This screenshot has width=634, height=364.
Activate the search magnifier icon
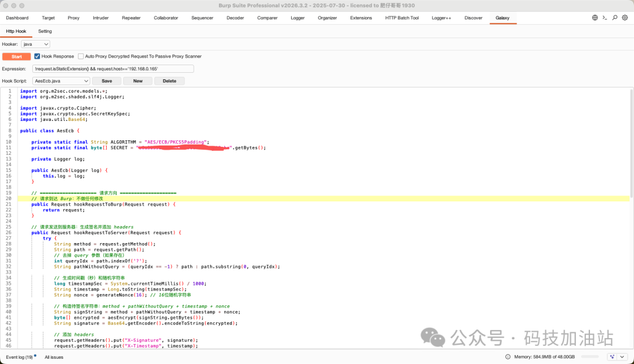pos(615,18)
